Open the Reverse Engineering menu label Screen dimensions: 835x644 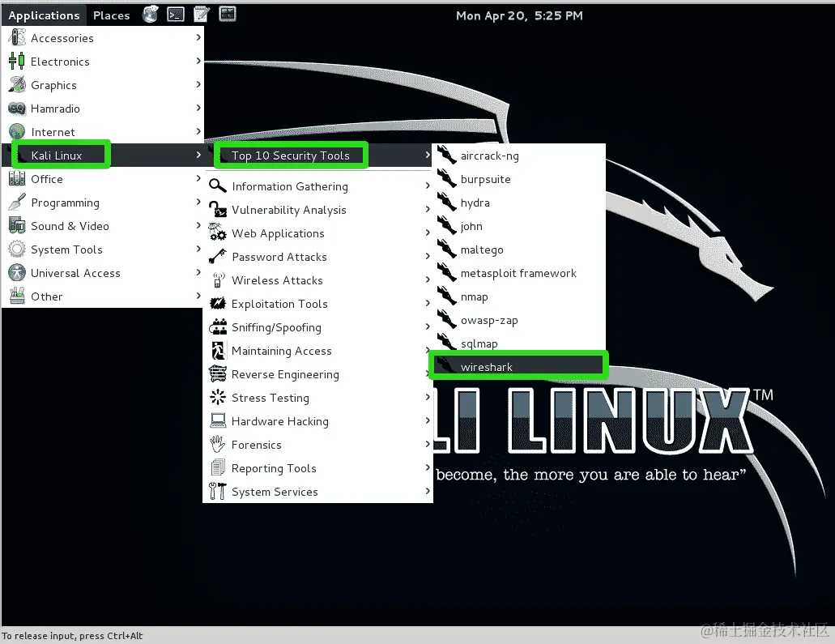[x=285, y=374]
